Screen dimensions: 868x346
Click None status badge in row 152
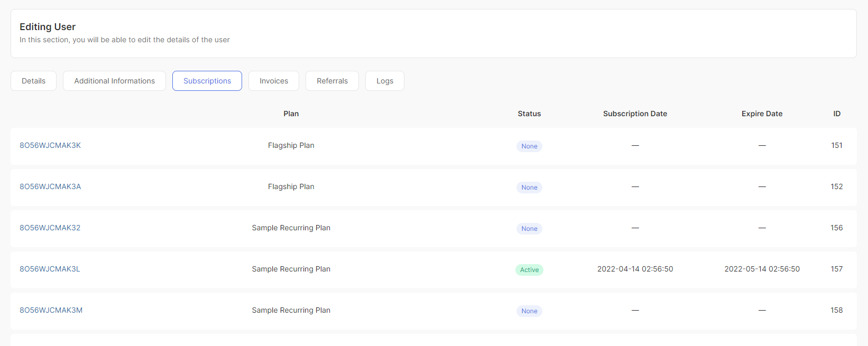tap(529, 188)
